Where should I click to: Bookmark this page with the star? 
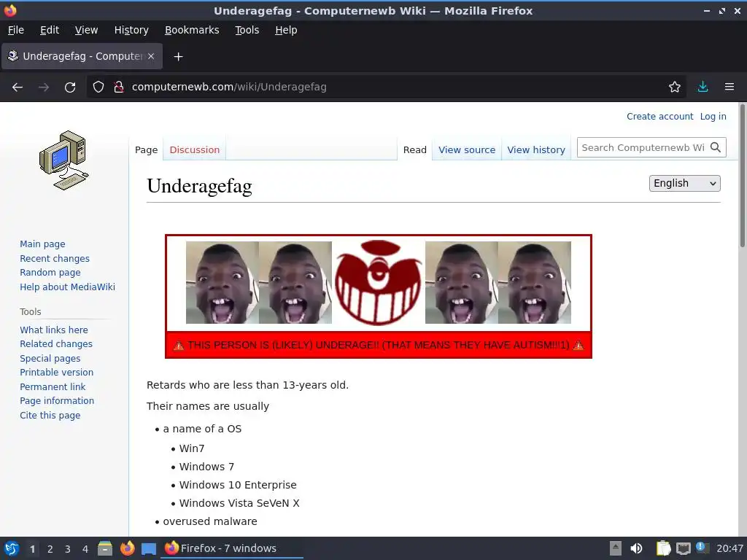675,87
